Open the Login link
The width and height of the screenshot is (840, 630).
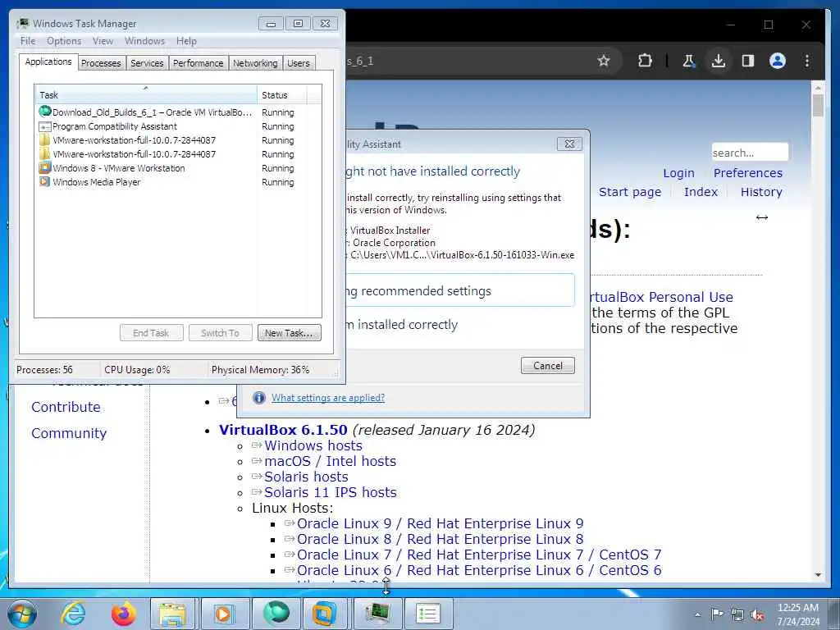tap(678, 173)
